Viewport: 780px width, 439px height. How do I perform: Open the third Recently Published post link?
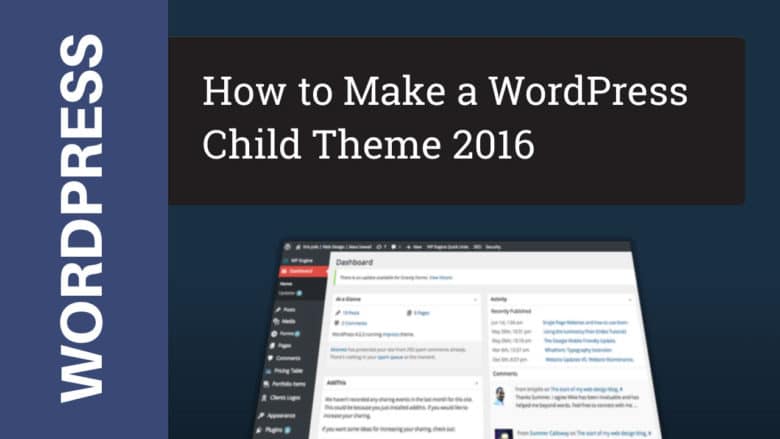580,341
